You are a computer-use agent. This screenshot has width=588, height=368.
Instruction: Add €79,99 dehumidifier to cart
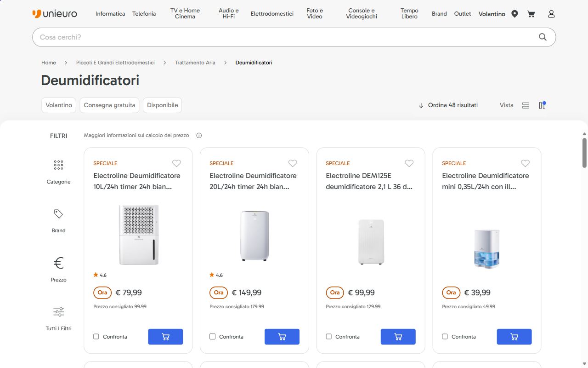pos(165,337)
